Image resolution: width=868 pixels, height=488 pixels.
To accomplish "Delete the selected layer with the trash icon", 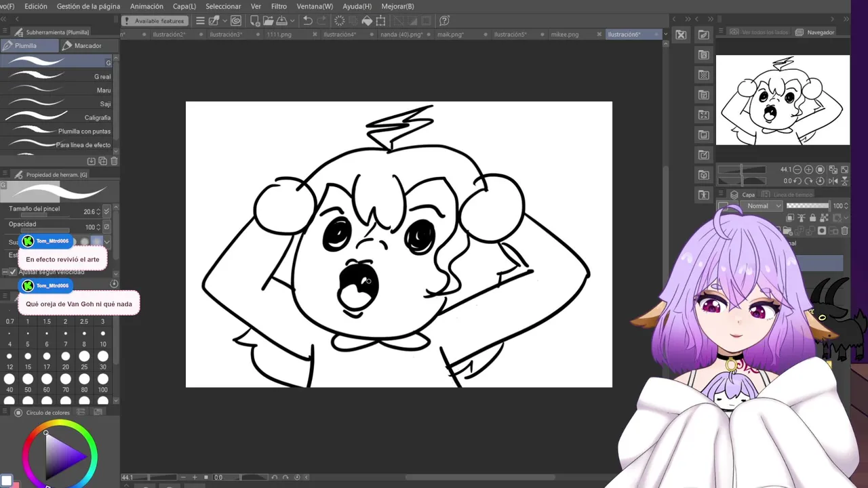I will [844, 230].
